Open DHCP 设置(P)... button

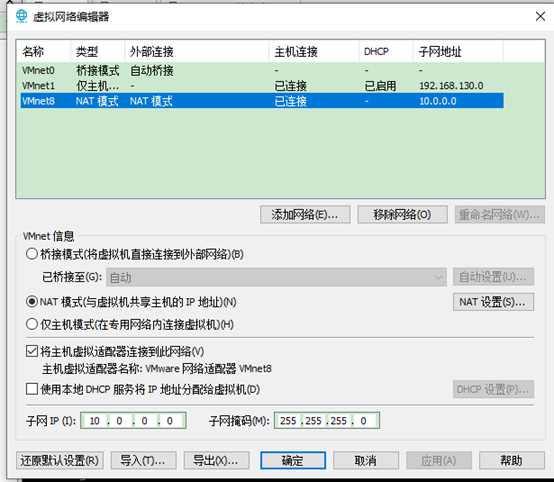click(493, 389)
